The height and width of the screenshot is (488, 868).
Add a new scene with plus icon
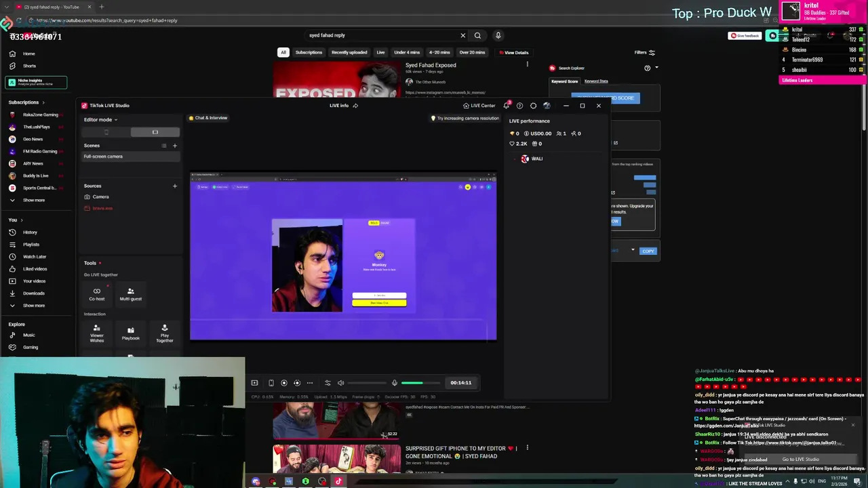174,146
